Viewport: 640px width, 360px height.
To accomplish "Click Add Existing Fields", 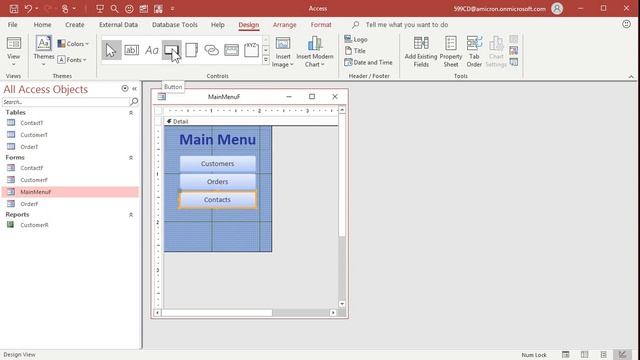I will click(x=421, y=52).
